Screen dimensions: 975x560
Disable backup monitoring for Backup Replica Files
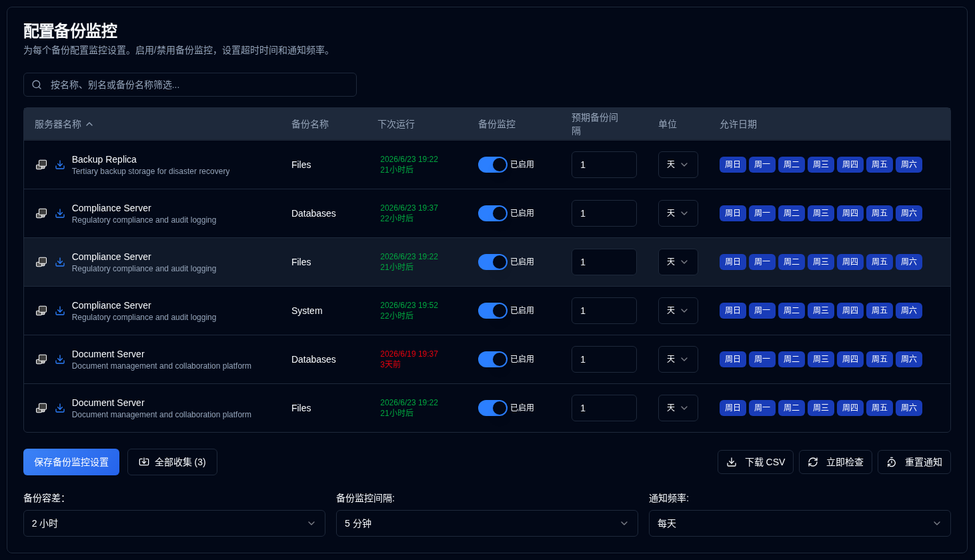tap(493, 165)
